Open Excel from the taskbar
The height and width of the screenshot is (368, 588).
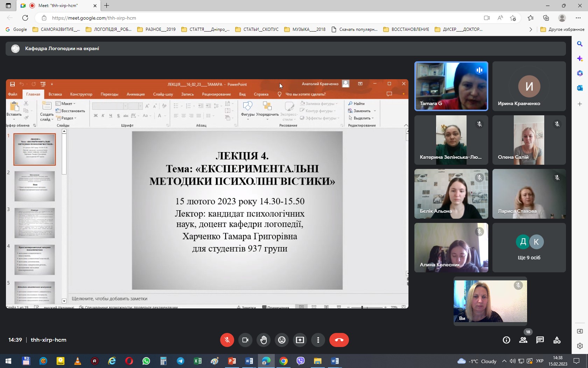click(197, 361)
